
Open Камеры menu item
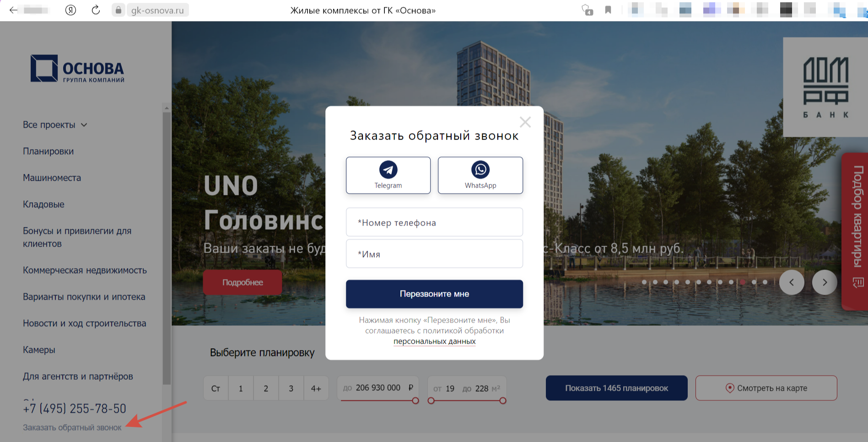39,350
